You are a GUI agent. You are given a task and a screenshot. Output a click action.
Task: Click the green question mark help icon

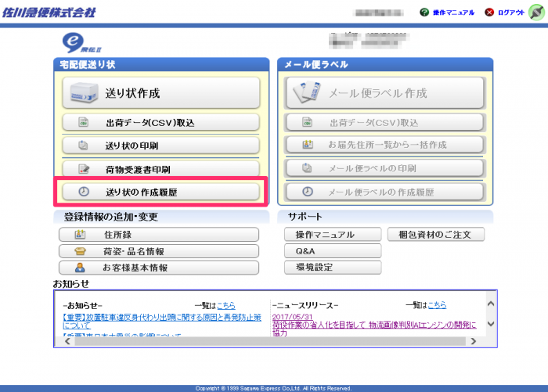pos(424,13)
